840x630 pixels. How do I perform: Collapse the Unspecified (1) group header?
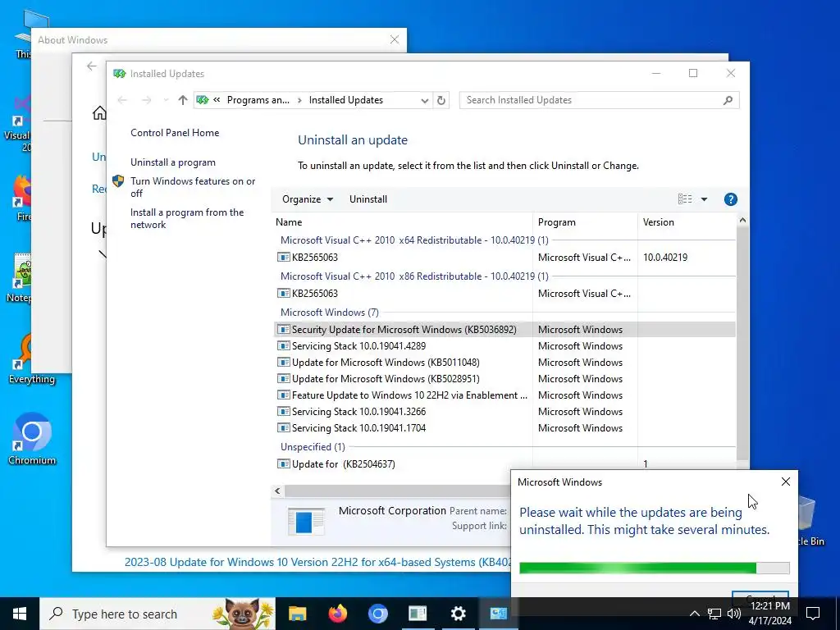click(x=313, y=447)
